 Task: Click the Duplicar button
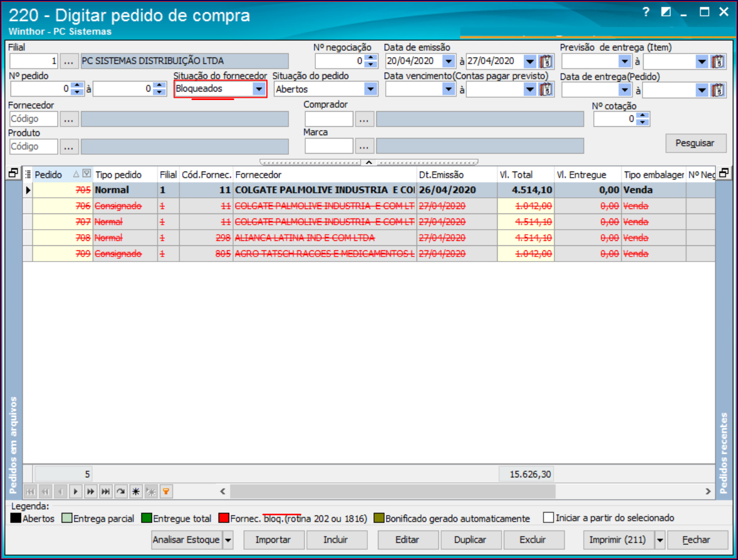click(470, 540)
